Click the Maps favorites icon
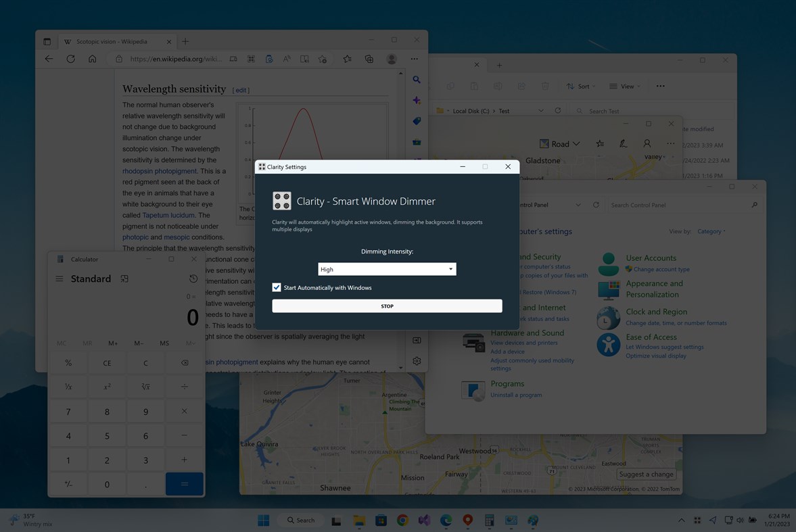This screenshot has width=796, height=532. coord(600,144)
